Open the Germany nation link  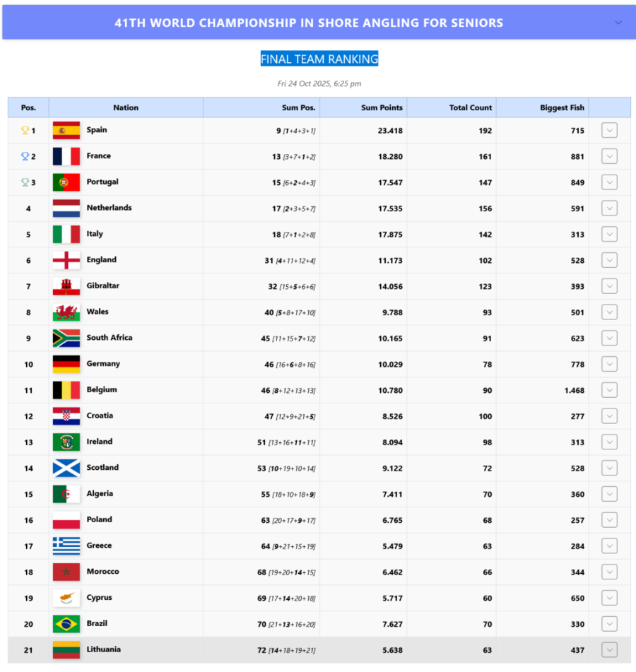(x=103, y=364)
